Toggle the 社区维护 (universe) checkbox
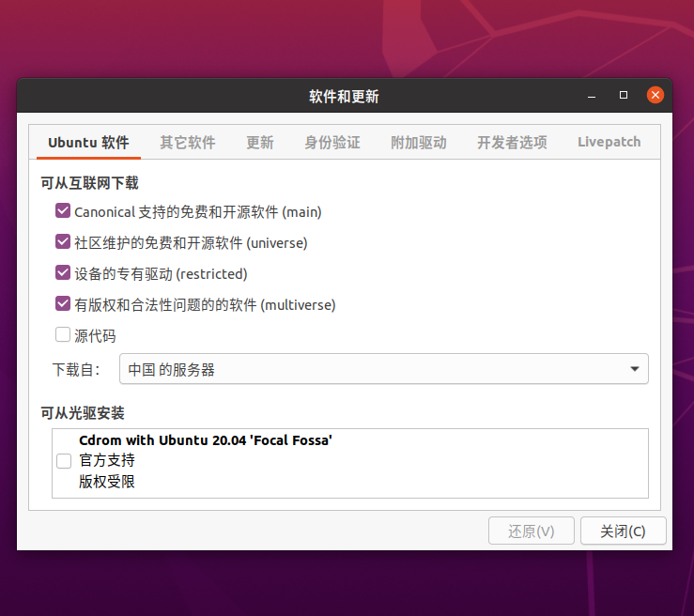This screenshot has width=694, height=616. point(63,242)
